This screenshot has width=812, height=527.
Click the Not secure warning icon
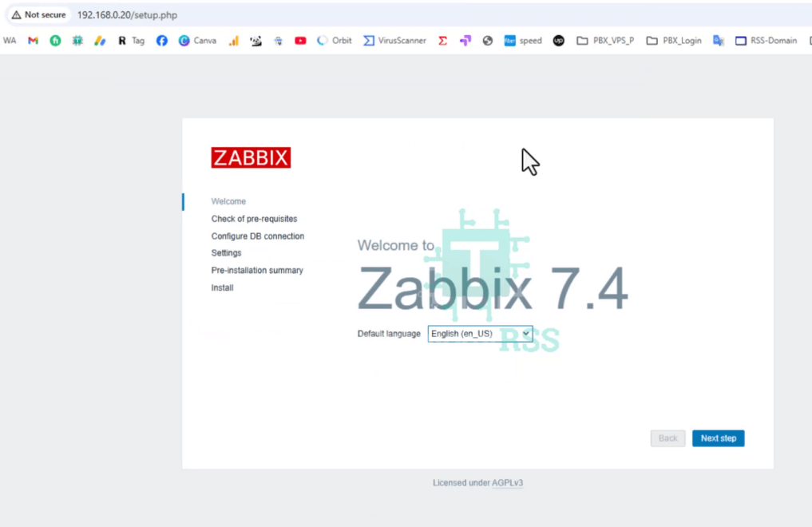click(x=17, y=15)
